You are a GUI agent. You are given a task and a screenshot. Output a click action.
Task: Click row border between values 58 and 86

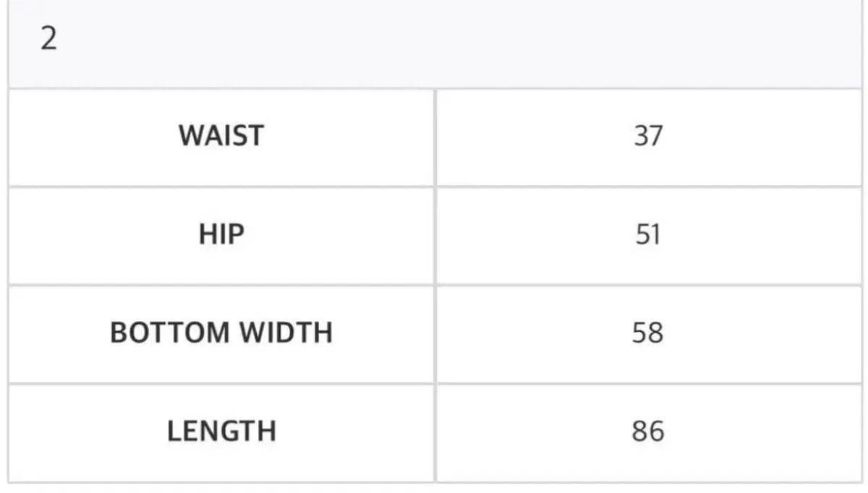(647, 383)
